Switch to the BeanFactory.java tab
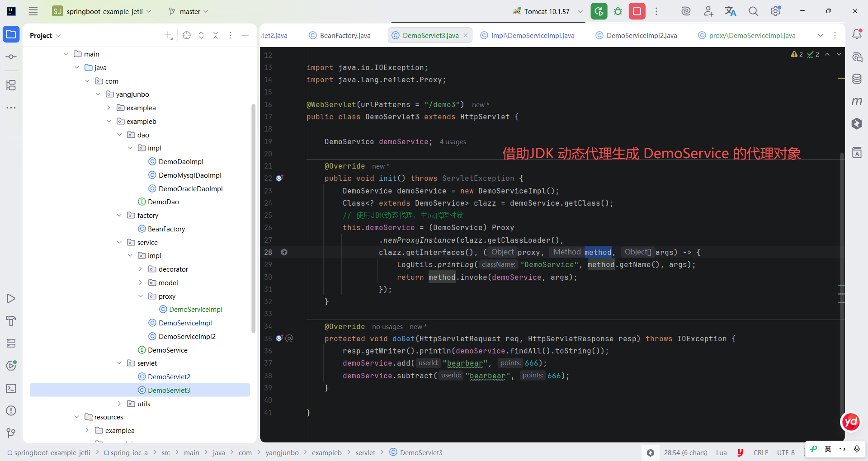 tap(340, 35)
